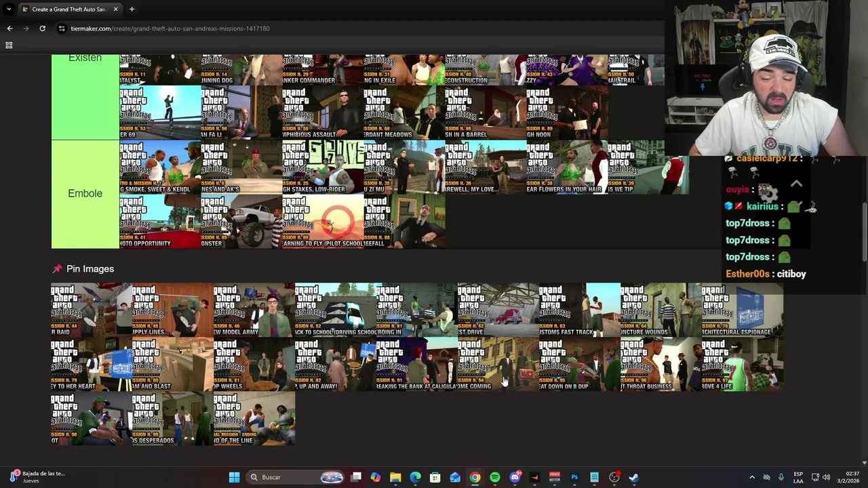Select the Learning to Fly thumbnail

point(323,221)
